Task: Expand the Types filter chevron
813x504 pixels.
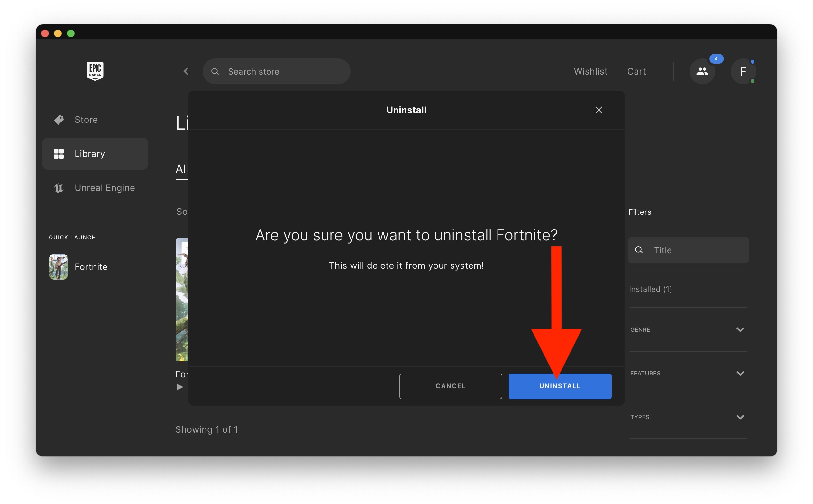Action: pyautogui.click(x=740, y=417)
